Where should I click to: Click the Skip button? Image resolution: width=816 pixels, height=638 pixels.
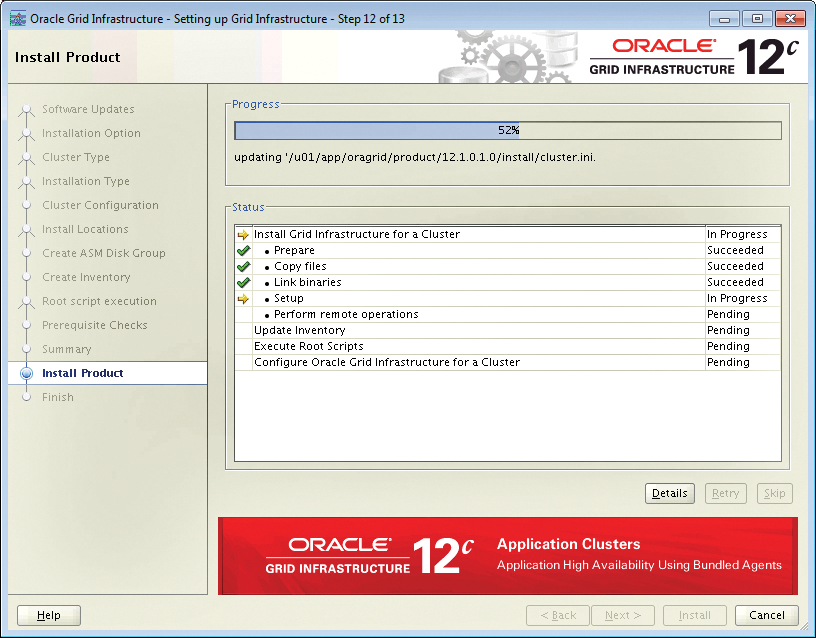click(x=775, y=493)
